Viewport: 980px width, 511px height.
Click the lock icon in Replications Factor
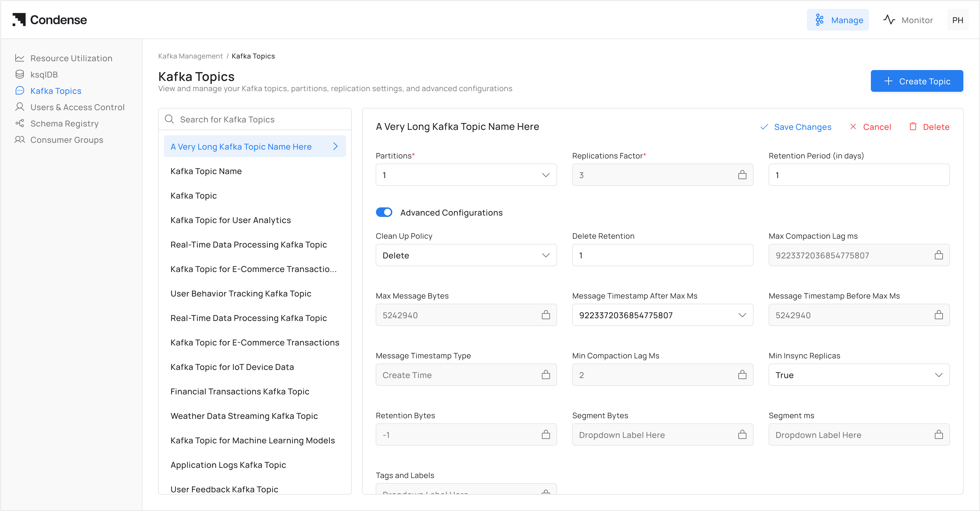tap(742, 175)
